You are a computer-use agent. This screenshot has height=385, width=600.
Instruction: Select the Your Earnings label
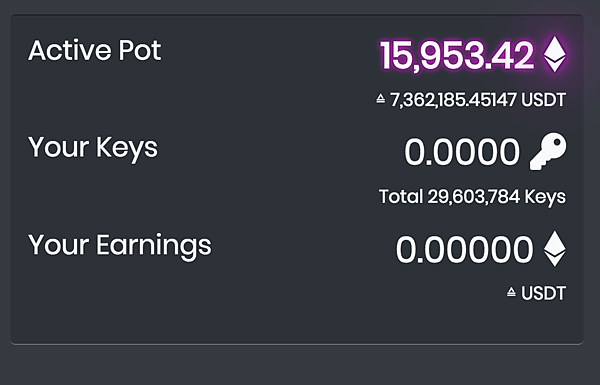coord(119,246)
